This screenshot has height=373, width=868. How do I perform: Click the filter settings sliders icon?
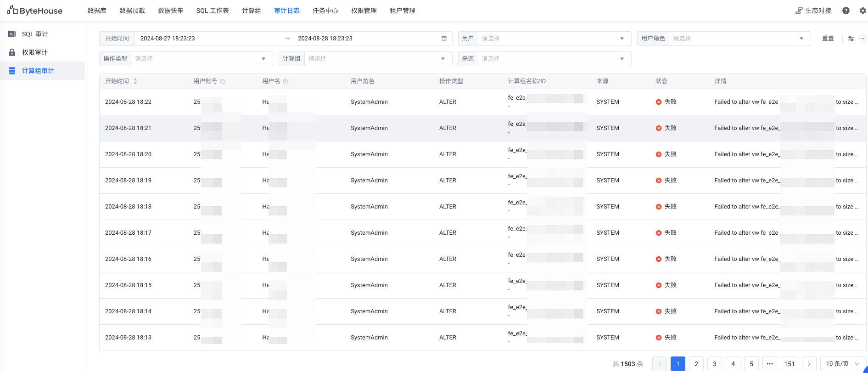[x=851, y=39]
